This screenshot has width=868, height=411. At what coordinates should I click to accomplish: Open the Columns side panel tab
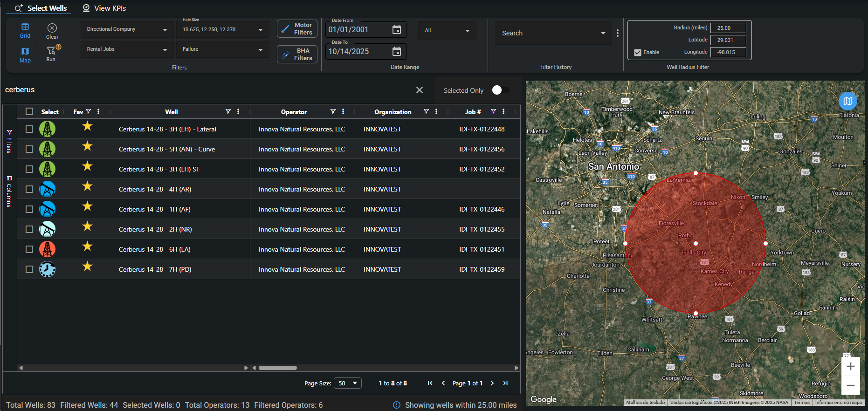tap(9, 191)
